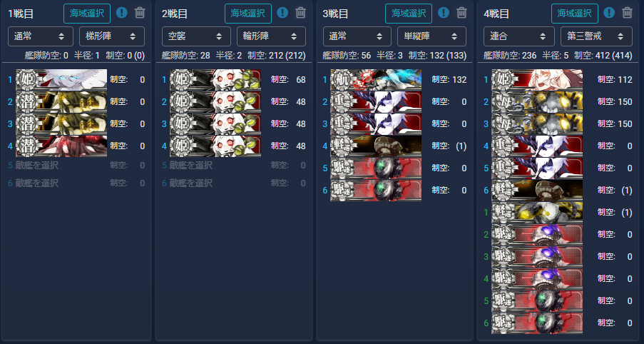Open the 通常 battle type dropdown in 1戦目

click(x=41, y=36)
